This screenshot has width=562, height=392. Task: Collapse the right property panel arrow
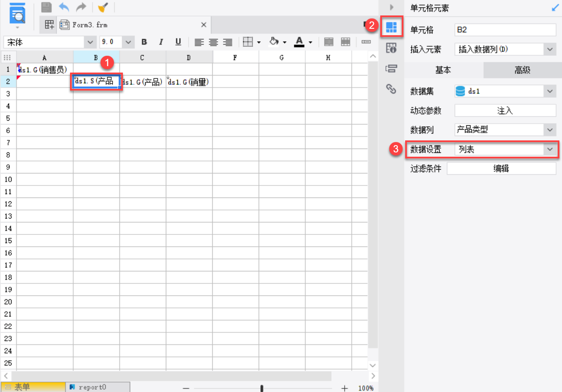pyautogui.click(x=391, y=7)
